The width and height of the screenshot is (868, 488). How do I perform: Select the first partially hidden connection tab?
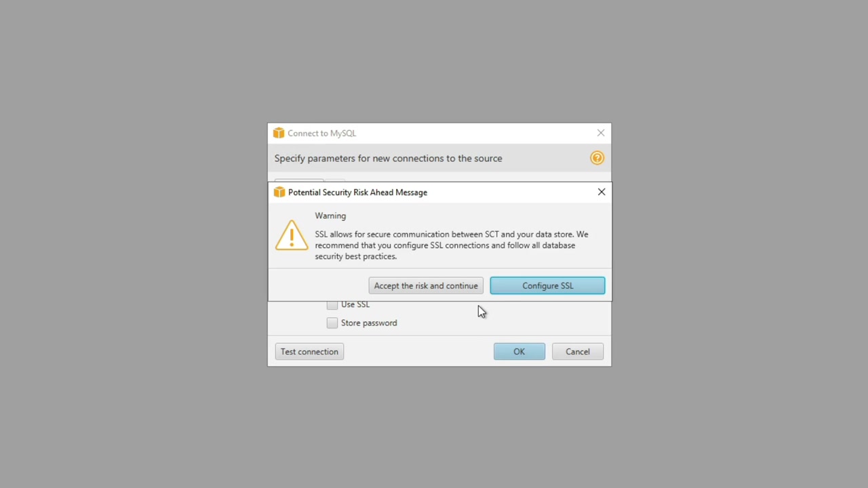click(299, 181)
